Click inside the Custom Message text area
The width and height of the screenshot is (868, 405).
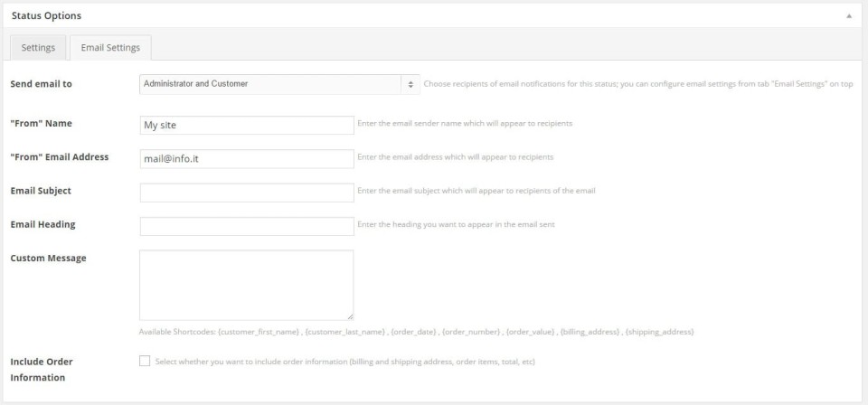[x=246, y=284]
